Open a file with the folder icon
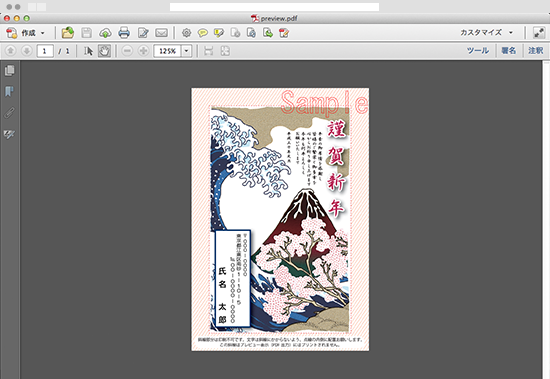 68,33
